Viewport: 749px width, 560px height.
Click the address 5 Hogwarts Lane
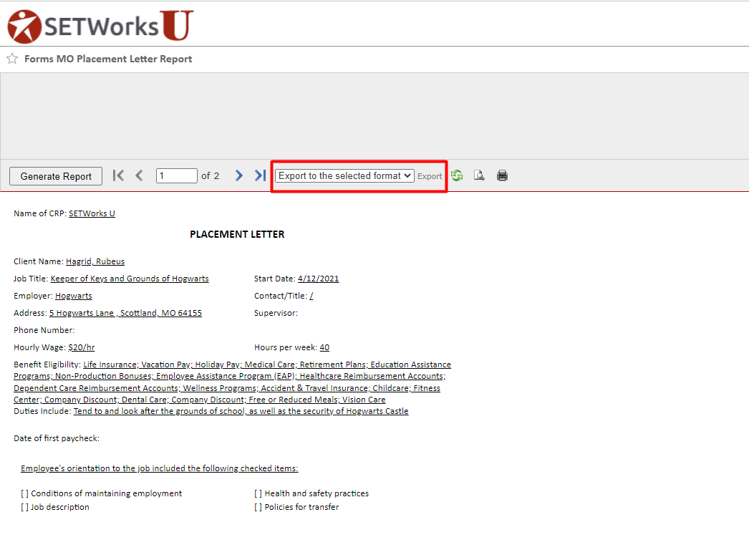[125, 313]
